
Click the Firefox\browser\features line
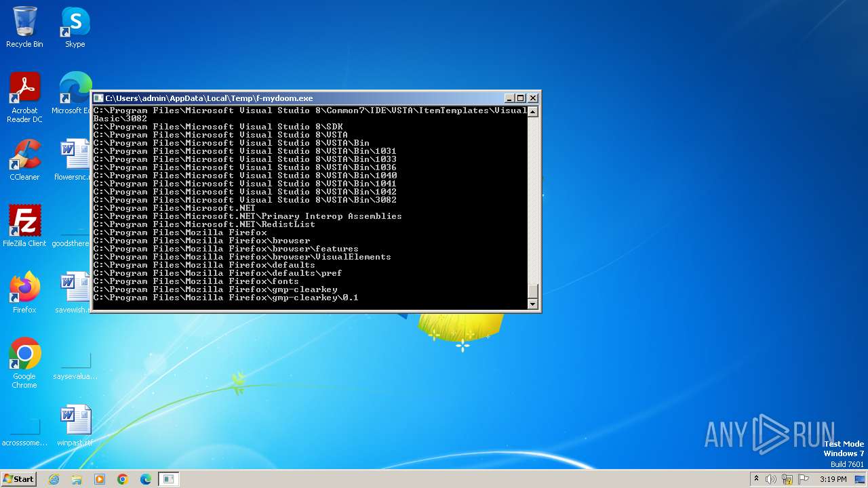(226, 249)
